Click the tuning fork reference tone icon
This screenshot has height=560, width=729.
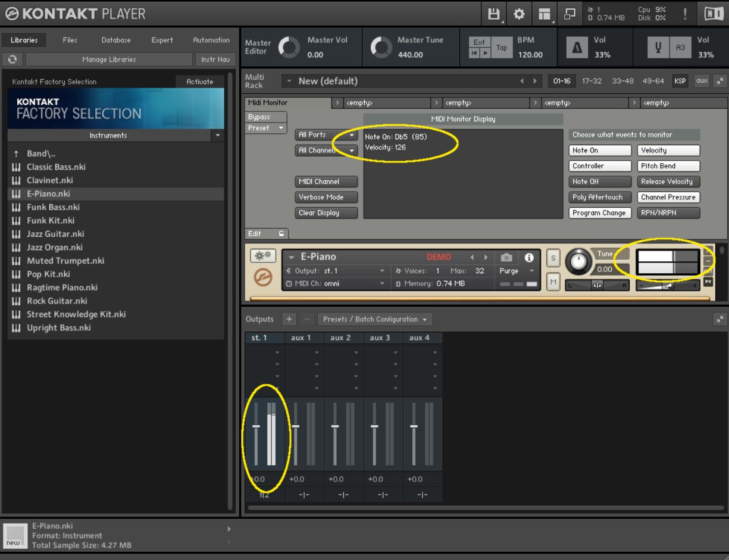[x=658, y=49]
